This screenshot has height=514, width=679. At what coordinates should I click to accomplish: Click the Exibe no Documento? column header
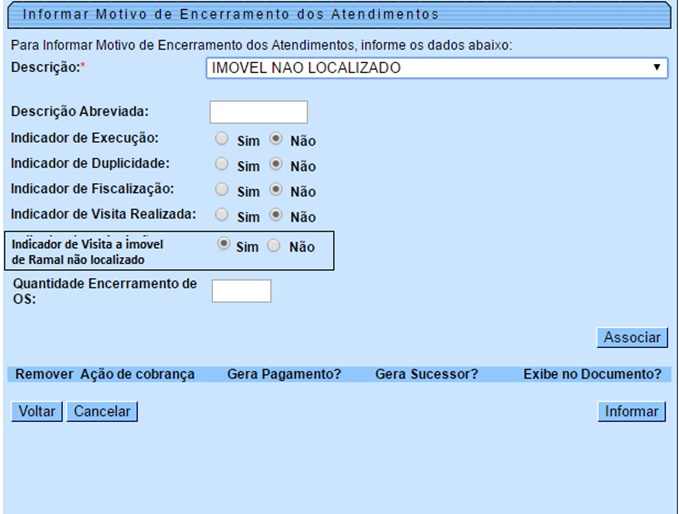point(592,374)
